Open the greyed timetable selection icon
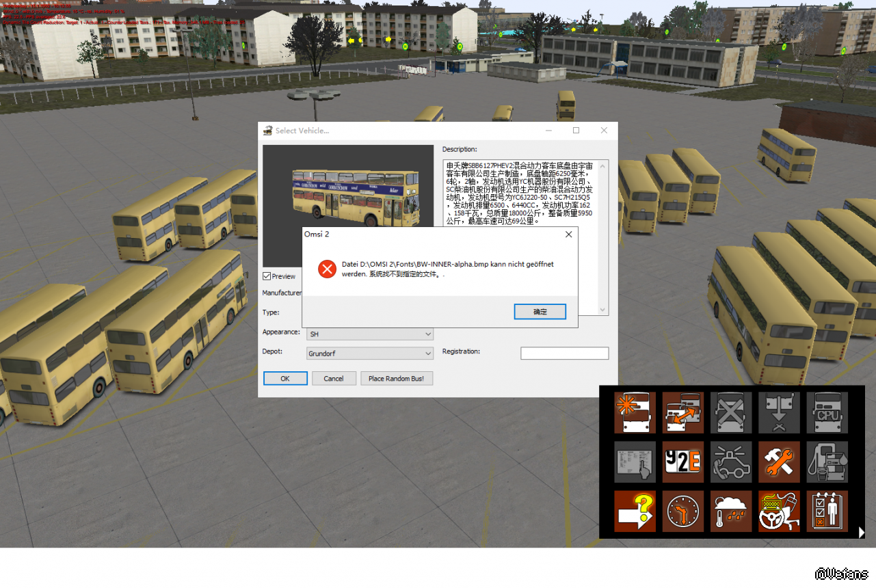876x588 pixels. (635, 462)
